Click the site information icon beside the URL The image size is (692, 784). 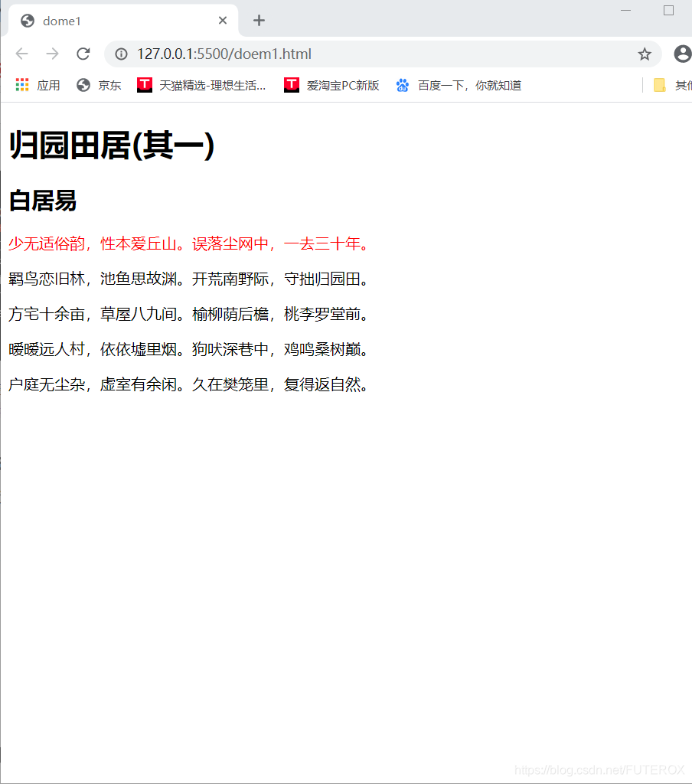pos(121,54)
